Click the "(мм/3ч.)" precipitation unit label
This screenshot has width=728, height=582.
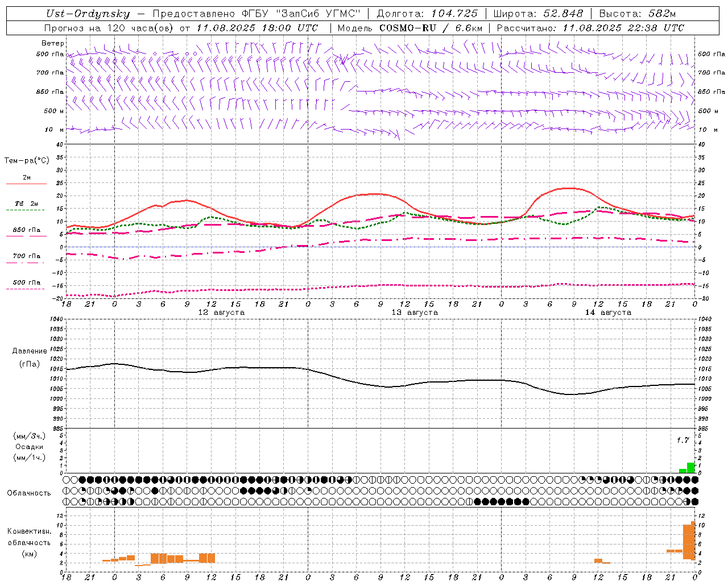pyautogui.click(x=29, y=436)
